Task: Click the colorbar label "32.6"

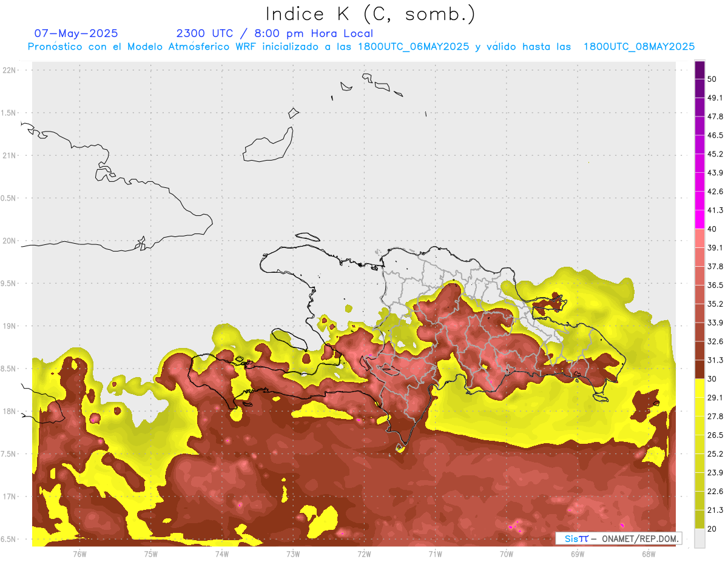Action: [x=715, y=341]
